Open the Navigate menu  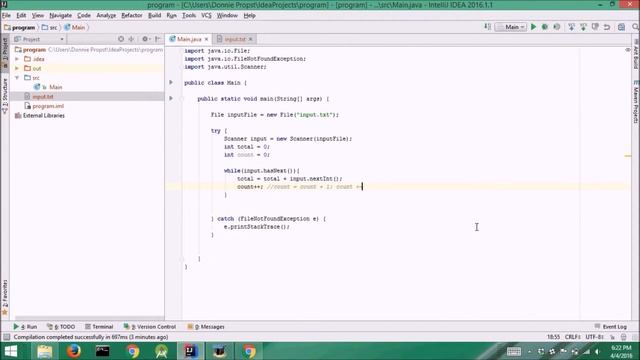coord(60,16)
